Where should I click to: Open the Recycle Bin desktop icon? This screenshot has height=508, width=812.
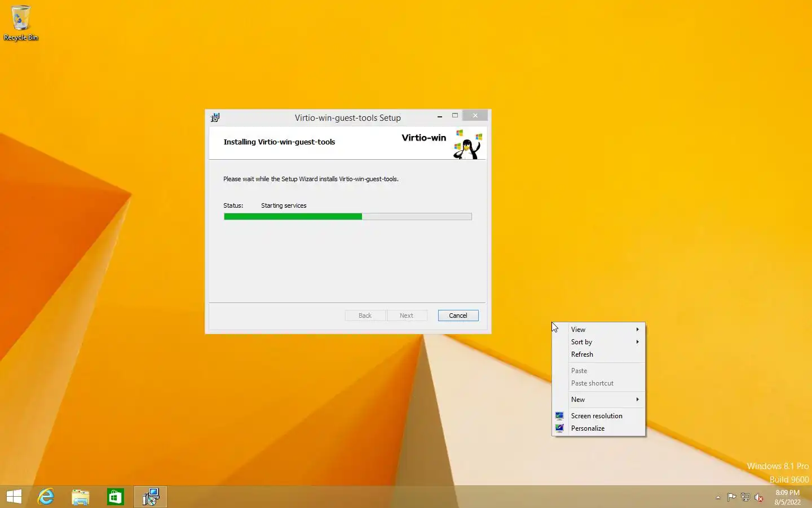[x=21, y=23]
